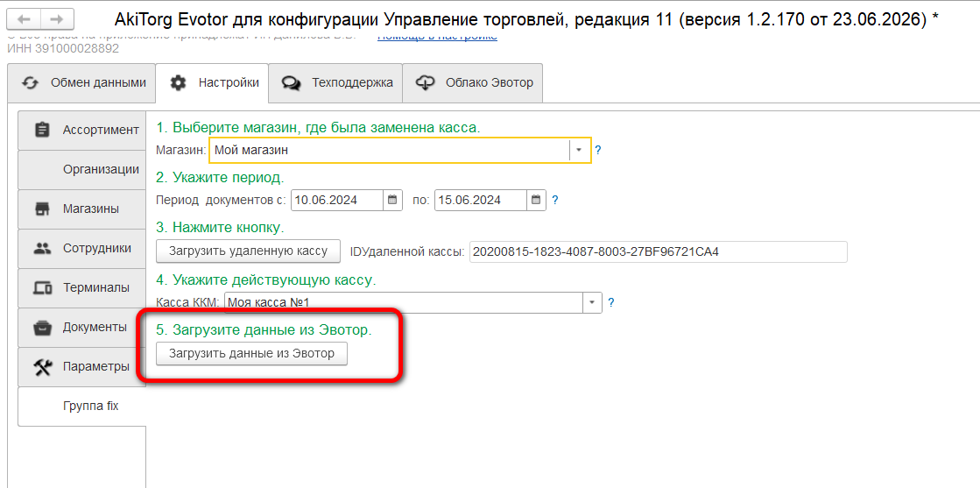Open help question mark next to Магазин
The width and height of the screenshot is (980, 488).
pyautogui.click(x=598, y=150)
